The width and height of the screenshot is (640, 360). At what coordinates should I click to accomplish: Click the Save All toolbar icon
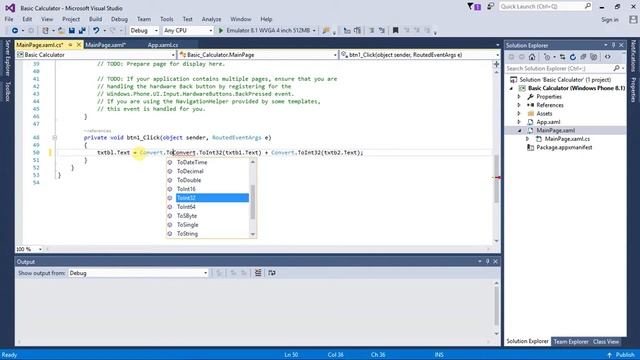tap(82, 31)
